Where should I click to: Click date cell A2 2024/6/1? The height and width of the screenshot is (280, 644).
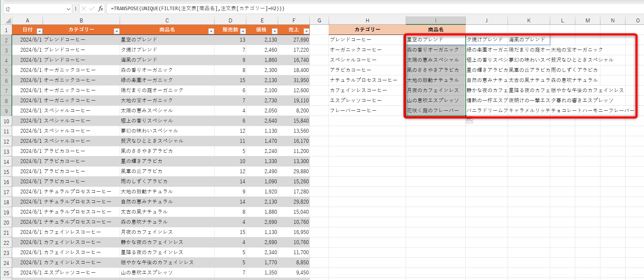[27, 40]
